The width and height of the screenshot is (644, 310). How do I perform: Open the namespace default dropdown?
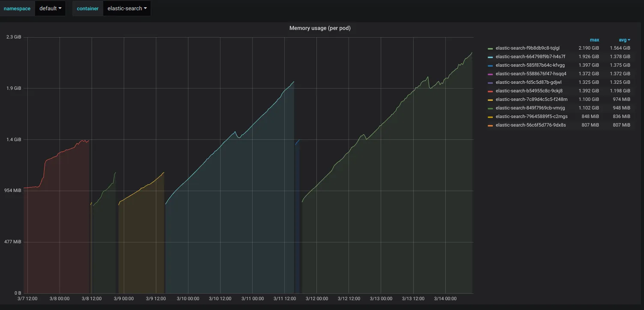click(50, 9)
